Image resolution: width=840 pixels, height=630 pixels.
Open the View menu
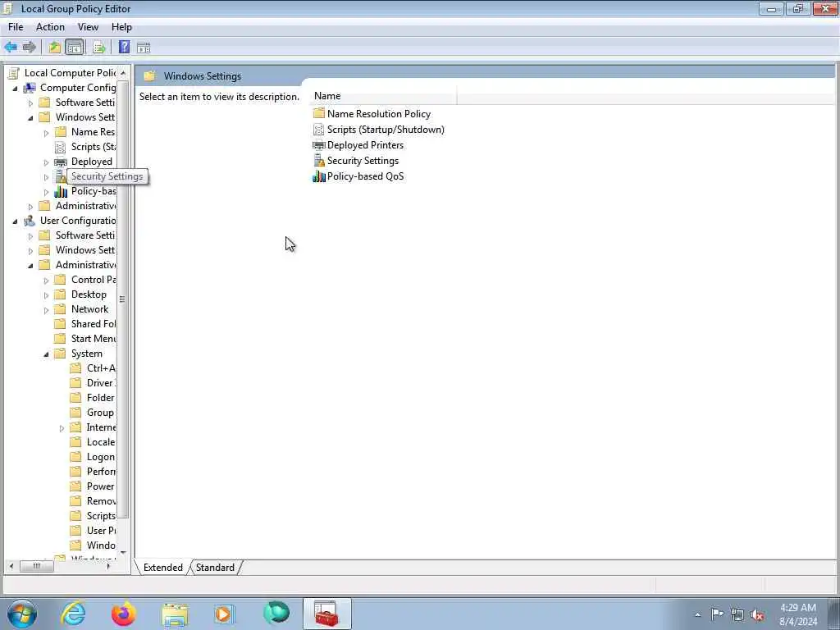[x=88, y=27]
